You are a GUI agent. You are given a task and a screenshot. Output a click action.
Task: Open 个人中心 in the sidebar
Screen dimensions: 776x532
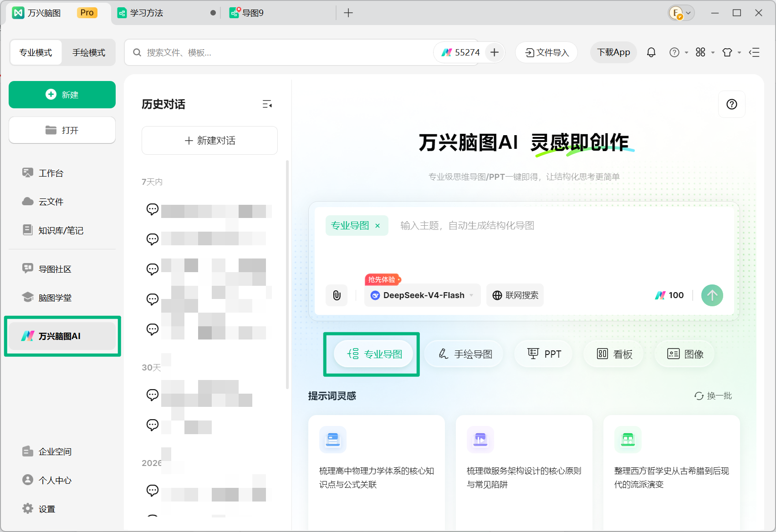coord(47,480)
